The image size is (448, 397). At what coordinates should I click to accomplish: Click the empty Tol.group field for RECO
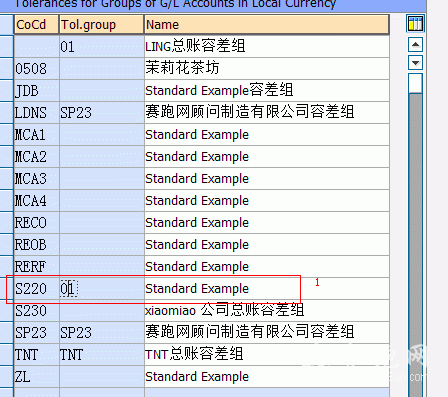(x=102, y=222)
